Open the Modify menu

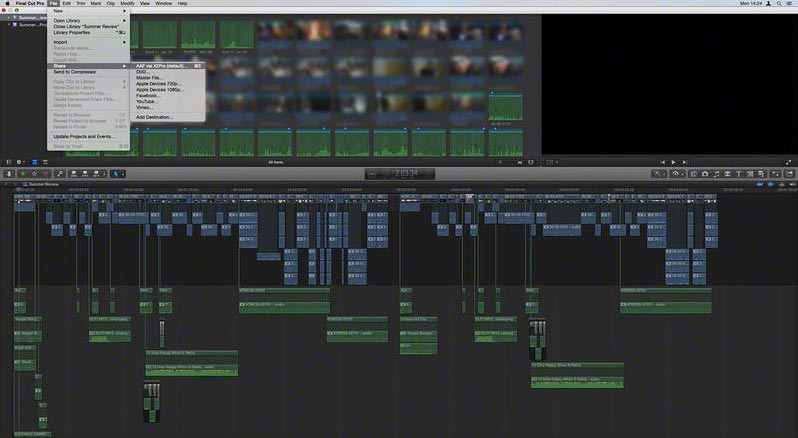127,3
